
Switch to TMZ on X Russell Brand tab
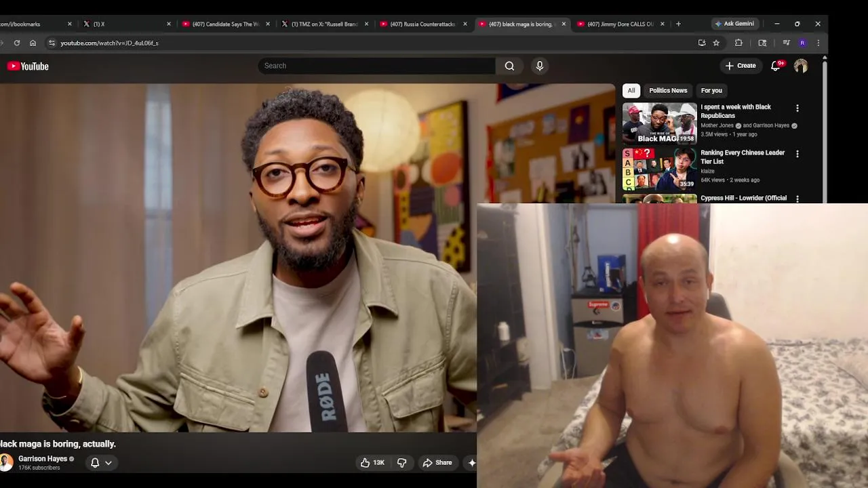(x=323, y=24)
